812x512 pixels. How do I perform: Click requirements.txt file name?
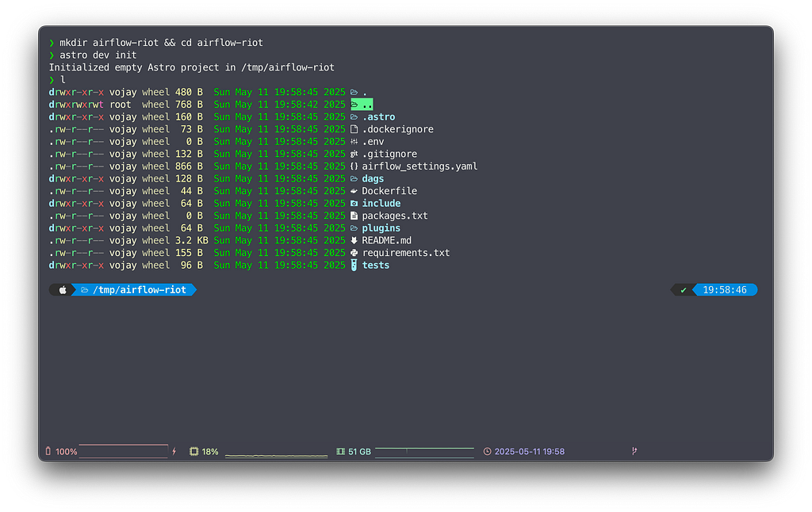tap(406, 253)
